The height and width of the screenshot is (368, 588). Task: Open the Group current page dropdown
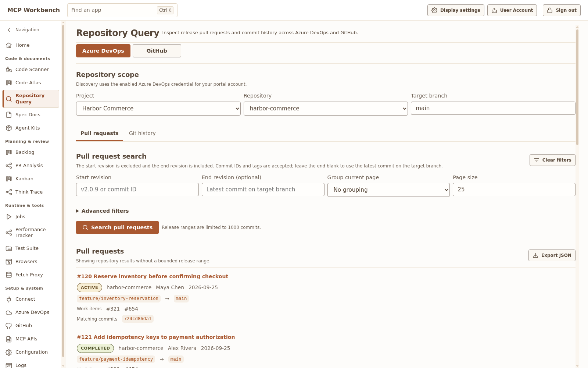click(x=388, y=190)
